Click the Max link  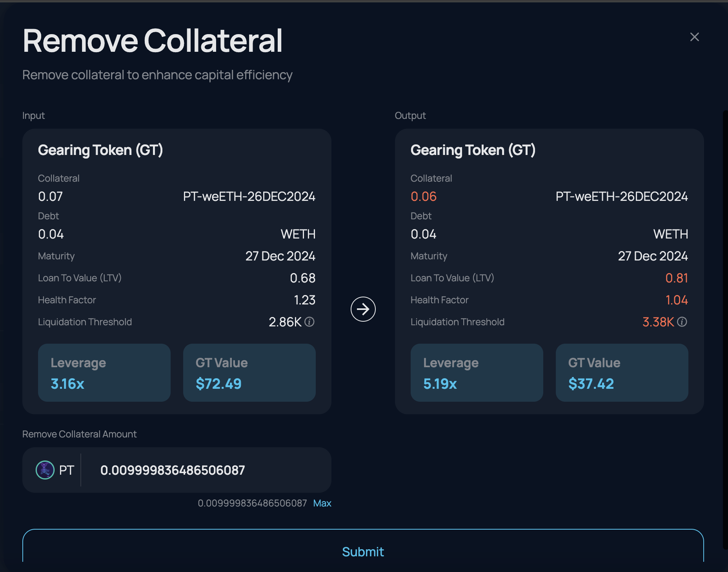click(322, 503)
